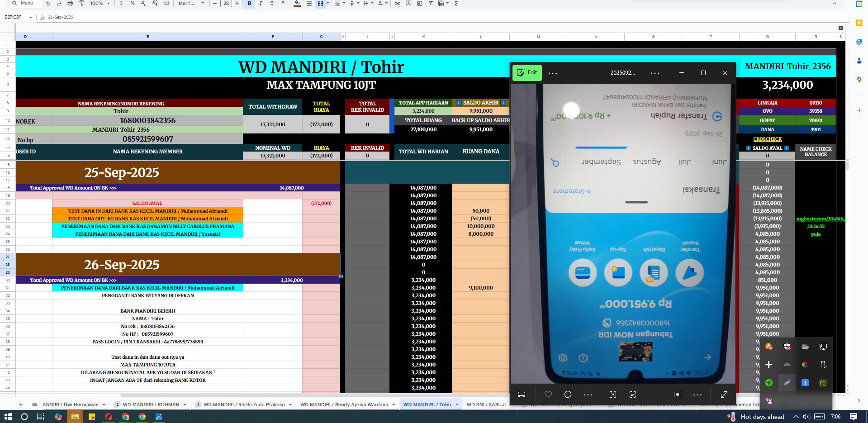The width and height of the screenshot is (868, 423).
Task: Open the Windows Task View button
Action: click(x=41, y=417)
